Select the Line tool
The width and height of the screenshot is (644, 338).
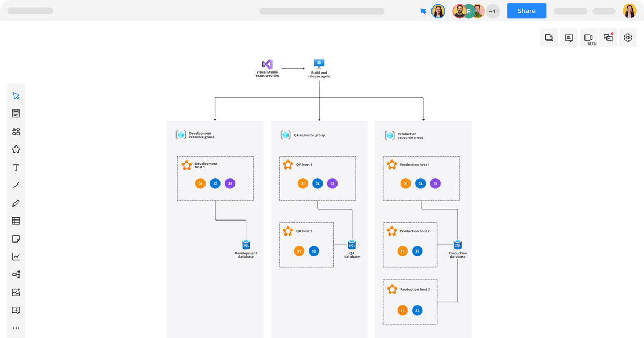point(16,185)
